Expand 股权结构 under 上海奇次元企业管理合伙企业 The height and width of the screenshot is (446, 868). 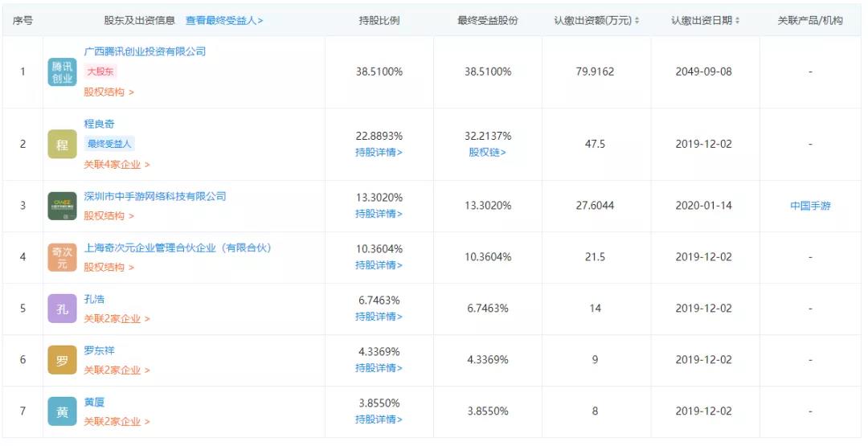coord(108,268)
